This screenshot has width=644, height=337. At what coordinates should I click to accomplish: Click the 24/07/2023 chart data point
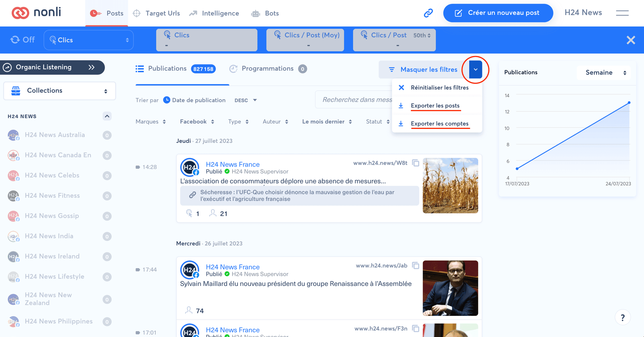629,103
